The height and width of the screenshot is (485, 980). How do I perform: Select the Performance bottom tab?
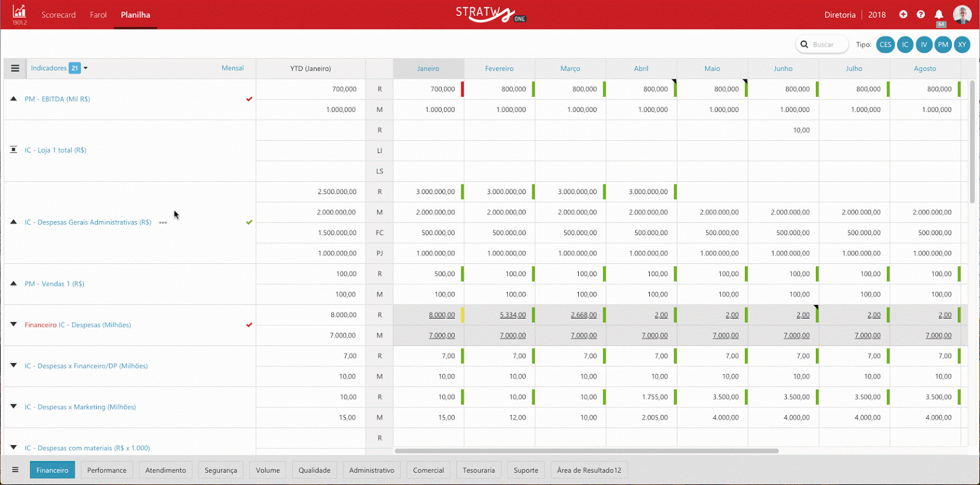(107, 470)
